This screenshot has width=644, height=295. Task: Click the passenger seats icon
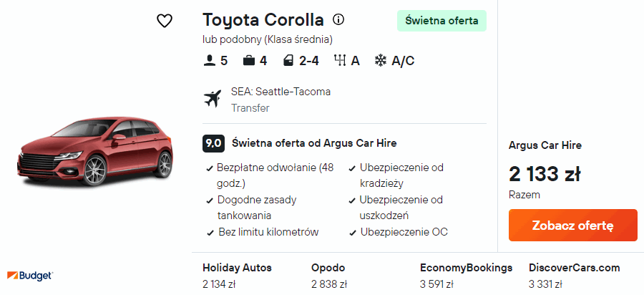click(210, 61)
